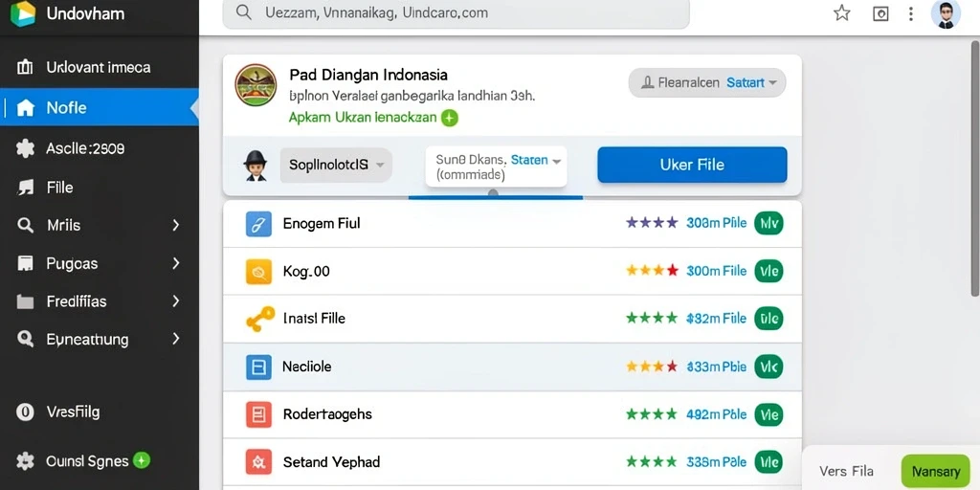The width and height of the screenshot is (980, 490).
Task: Click the Asclle:2509 puzzle icon
Action: 25,148
